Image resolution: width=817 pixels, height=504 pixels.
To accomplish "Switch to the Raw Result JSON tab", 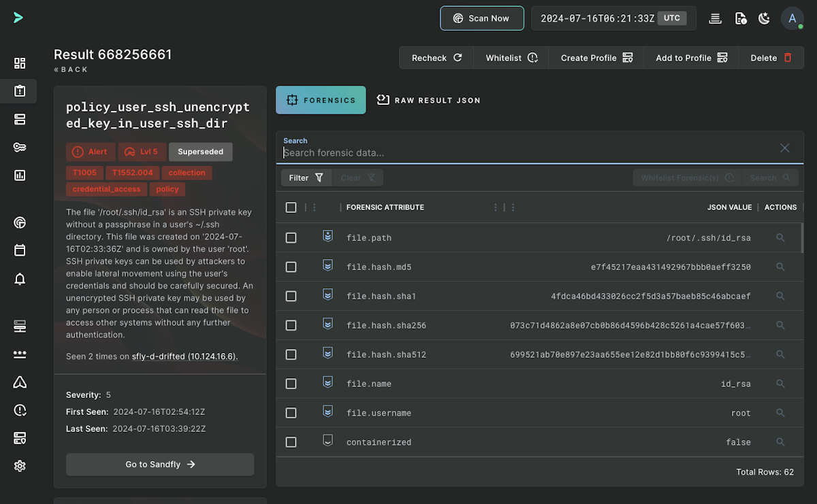I will (428, 100).
